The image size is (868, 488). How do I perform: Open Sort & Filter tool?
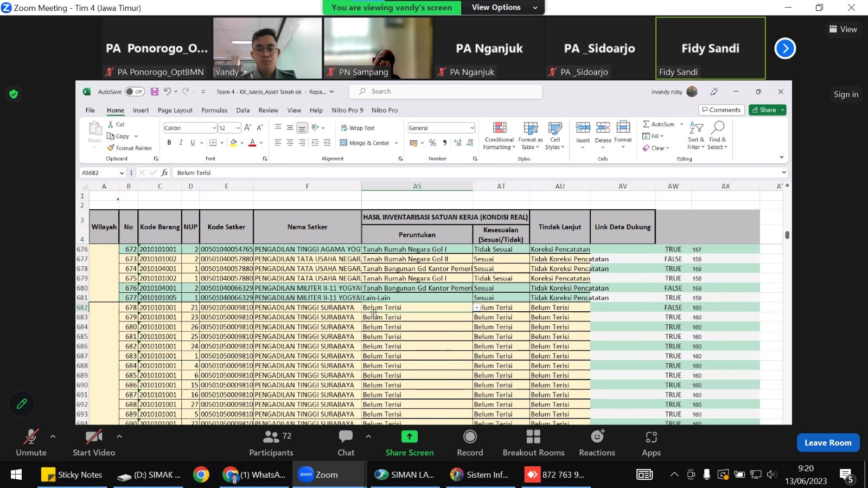(x=696, y=136)
